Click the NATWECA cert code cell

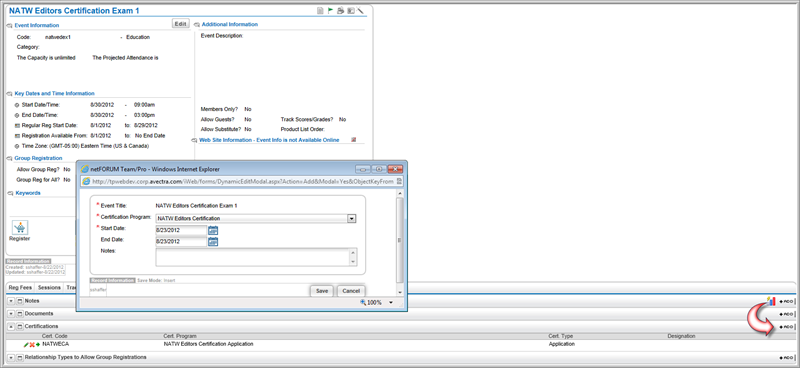(56, 345)
